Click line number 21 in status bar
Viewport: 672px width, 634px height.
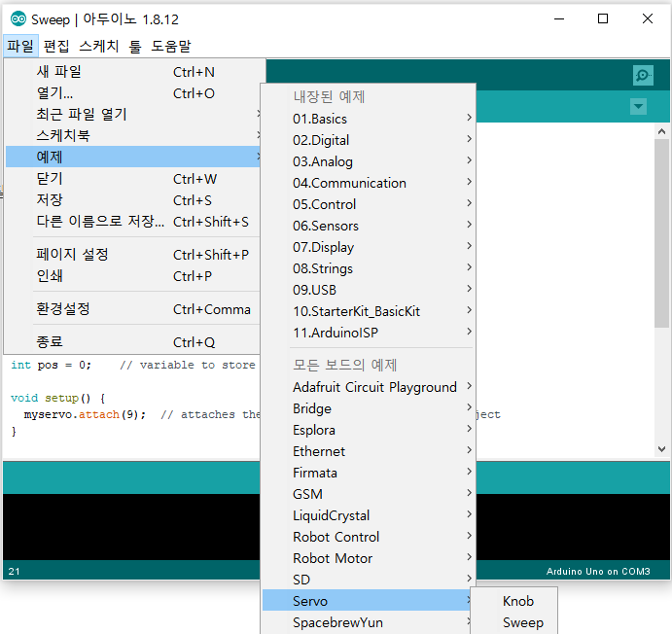coord(14,572)
